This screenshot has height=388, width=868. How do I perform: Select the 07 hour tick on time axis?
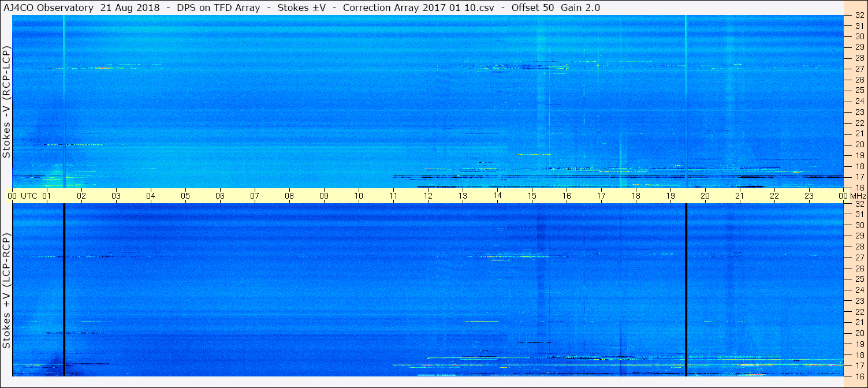click(x=255, y=196)
